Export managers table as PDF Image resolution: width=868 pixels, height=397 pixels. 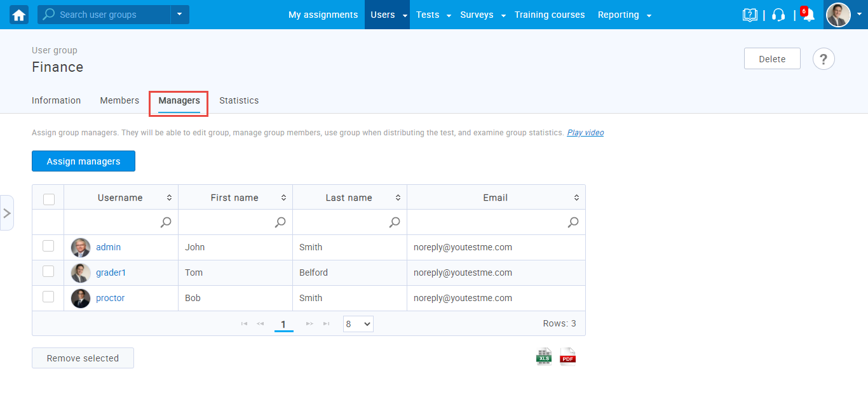click(567, 357)
